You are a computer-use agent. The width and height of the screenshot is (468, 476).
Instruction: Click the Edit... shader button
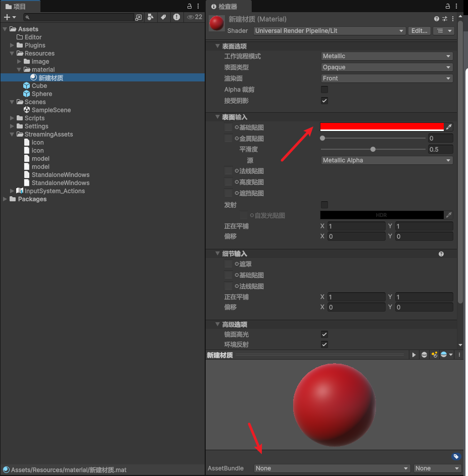(x=419, y=31)
